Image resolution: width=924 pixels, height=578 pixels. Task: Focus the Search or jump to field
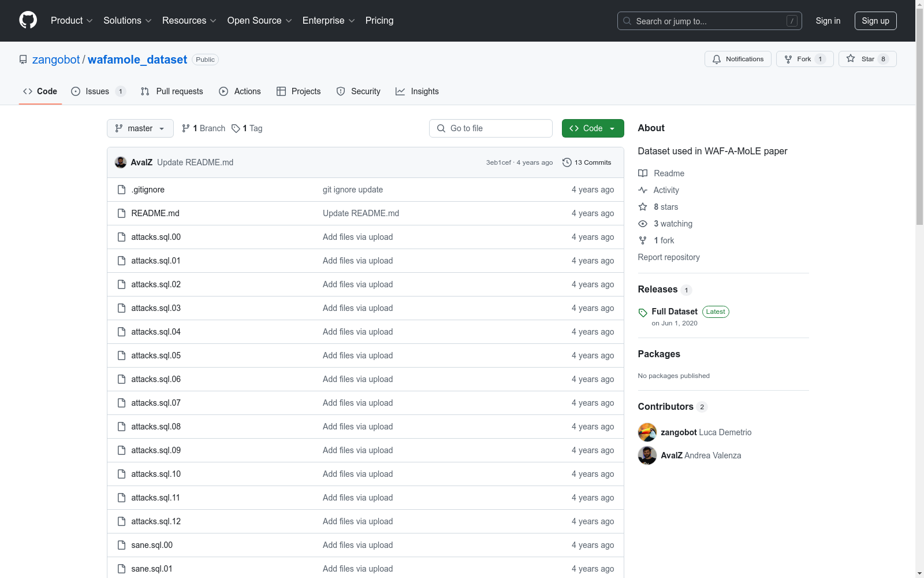709,21
